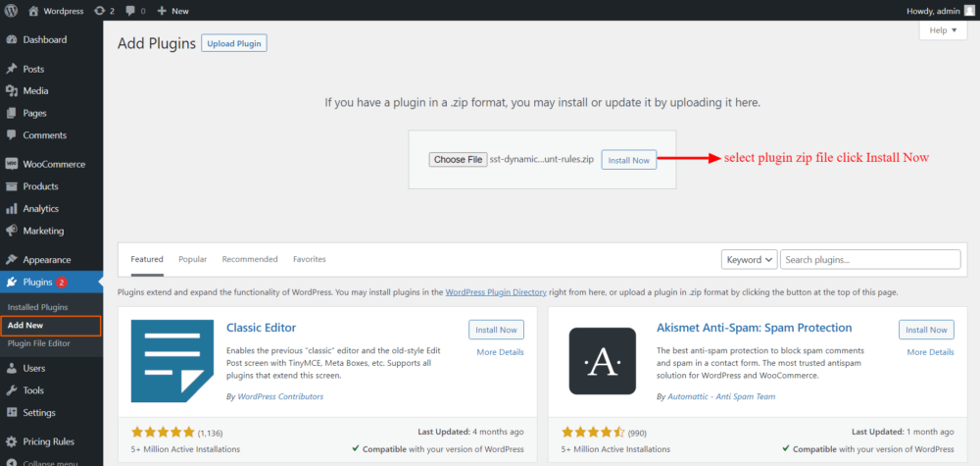Click the Plugins plug icon
The height and width of the screenshot is (466, 980).
11,283
